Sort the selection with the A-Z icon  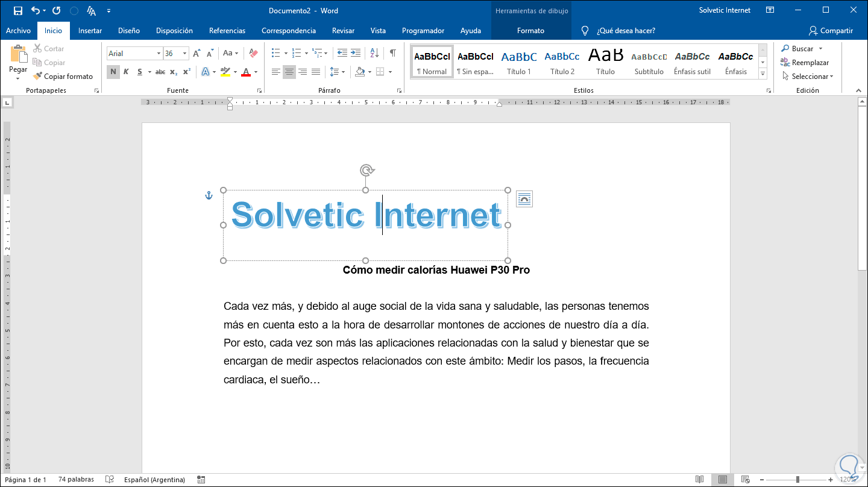(374, 53)
